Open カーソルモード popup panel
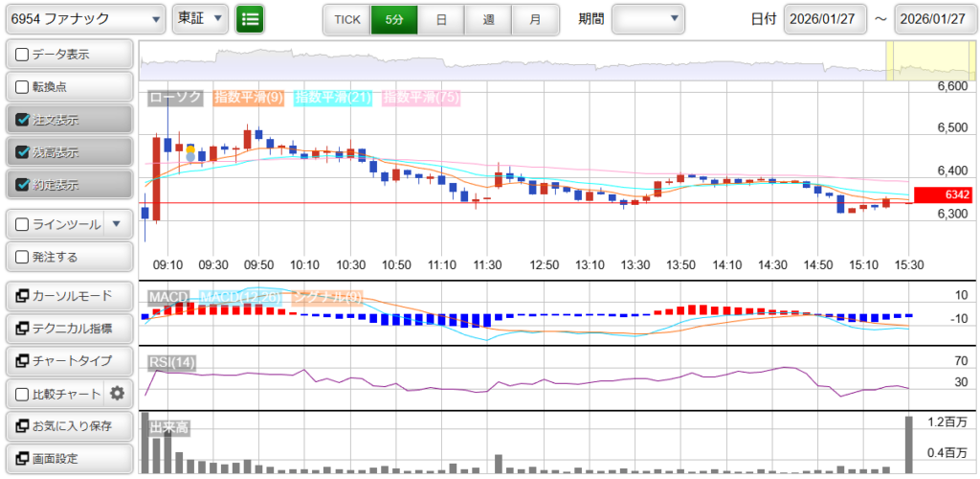The height and width of the screenshot is (479, 980). pyautogui.click(x=69, y=296)
